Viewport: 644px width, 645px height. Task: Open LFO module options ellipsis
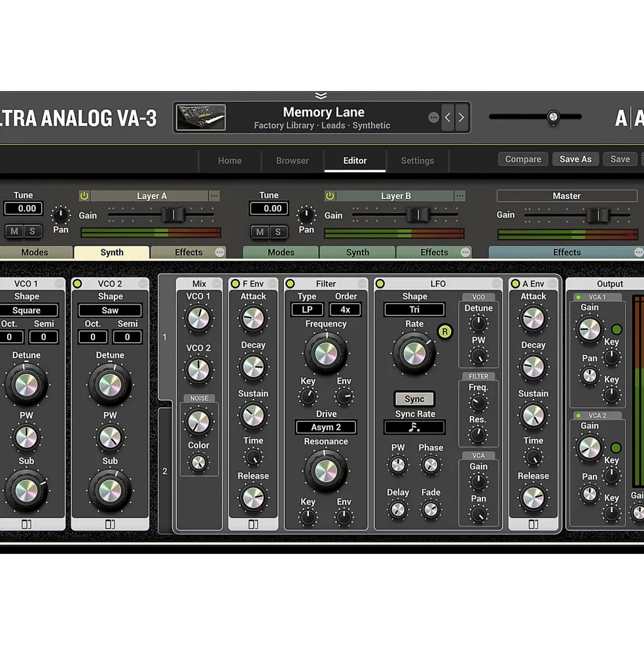(x=496, y=284)
